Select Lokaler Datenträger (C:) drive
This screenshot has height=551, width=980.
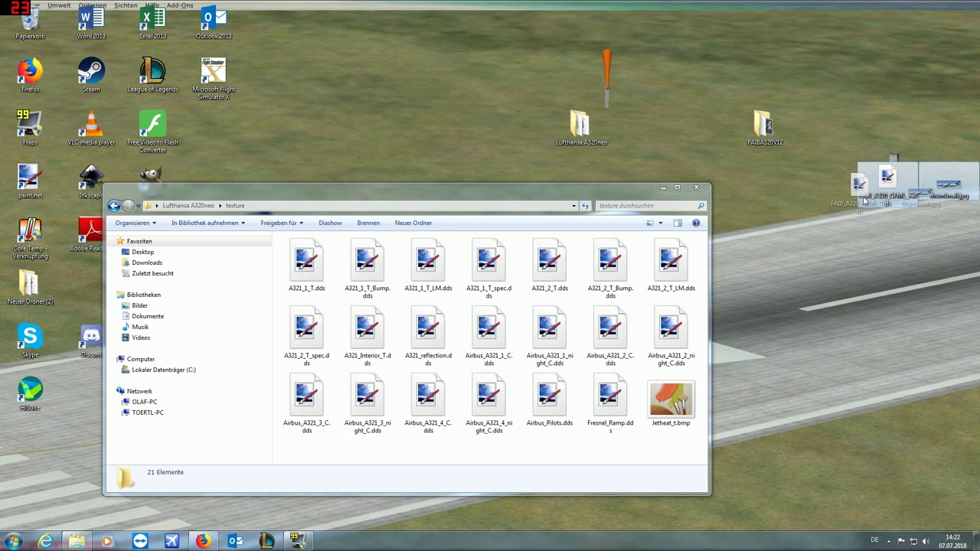coord(163,370)
